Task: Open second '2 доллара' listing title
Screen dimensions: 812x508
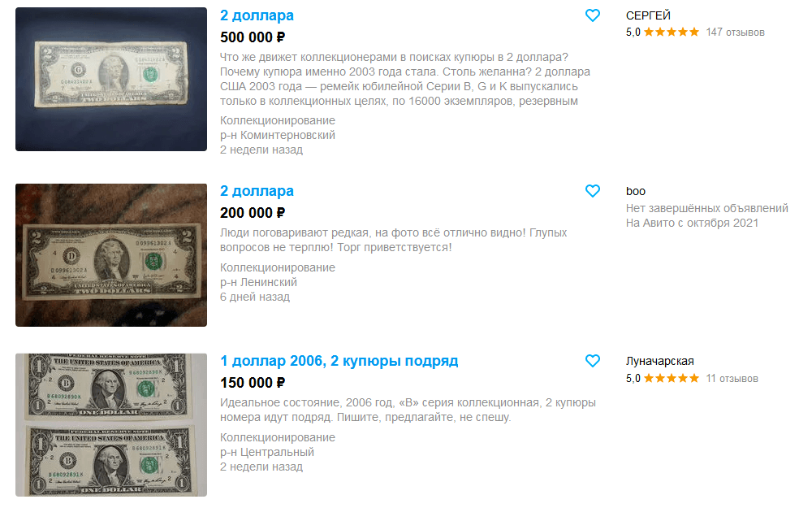Action: (x=257, y=191)
